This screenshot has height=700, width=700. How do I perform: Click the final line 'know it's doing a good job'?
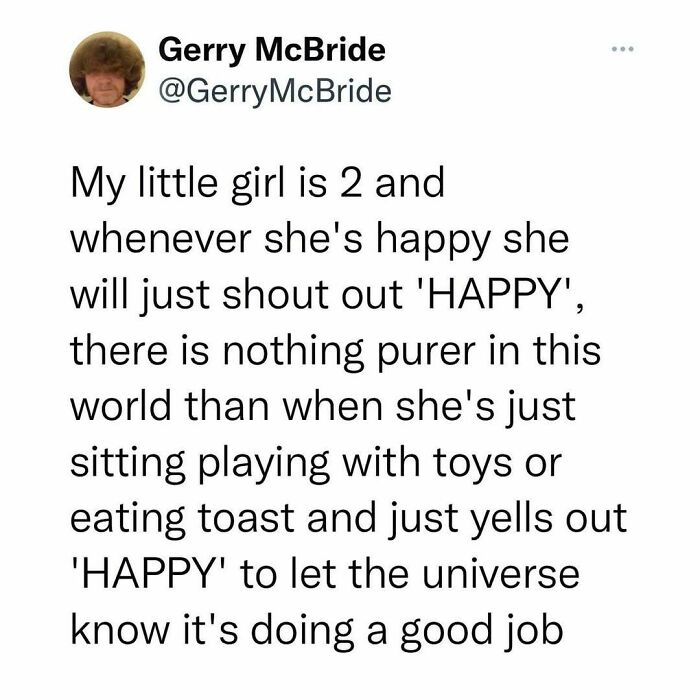317,630
